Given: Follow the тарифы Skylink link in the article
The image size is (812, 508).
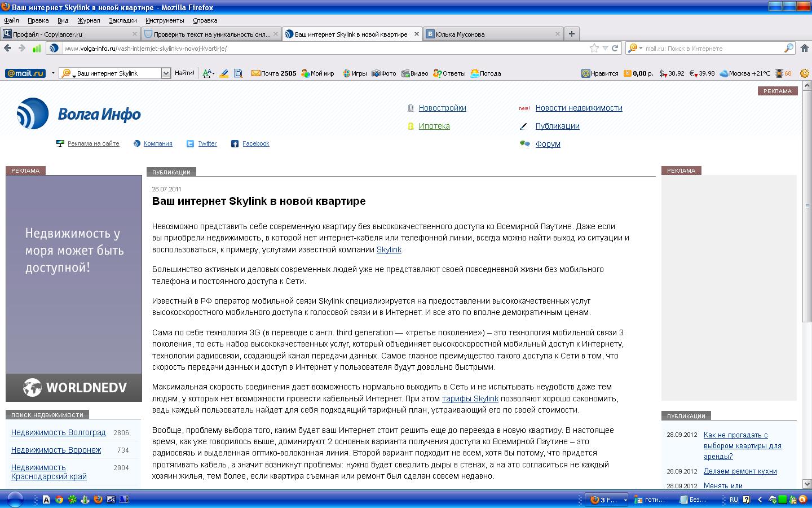Looking at the screenshot, I should (470, 398).
